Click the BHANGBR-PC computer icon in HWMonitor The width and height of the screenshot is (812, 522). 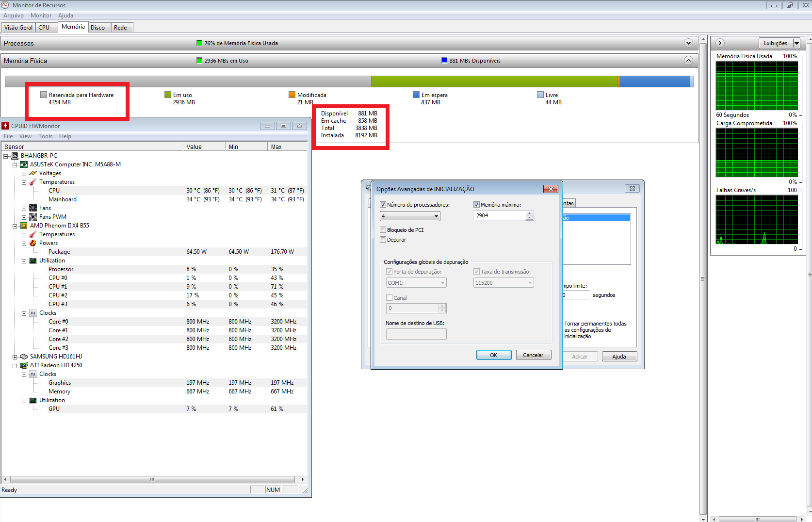tap(15, 156)
